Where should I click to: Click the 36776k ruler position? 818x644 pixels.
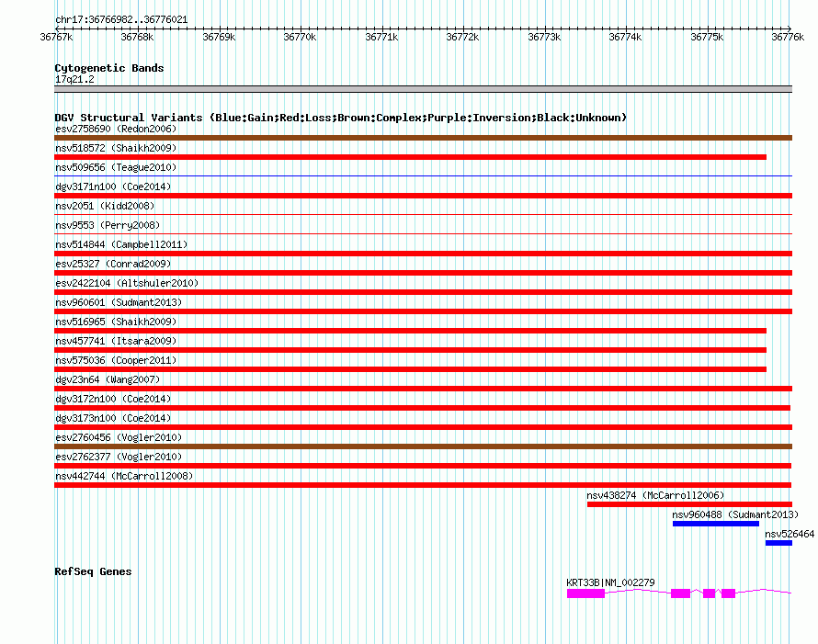(789, 37)
